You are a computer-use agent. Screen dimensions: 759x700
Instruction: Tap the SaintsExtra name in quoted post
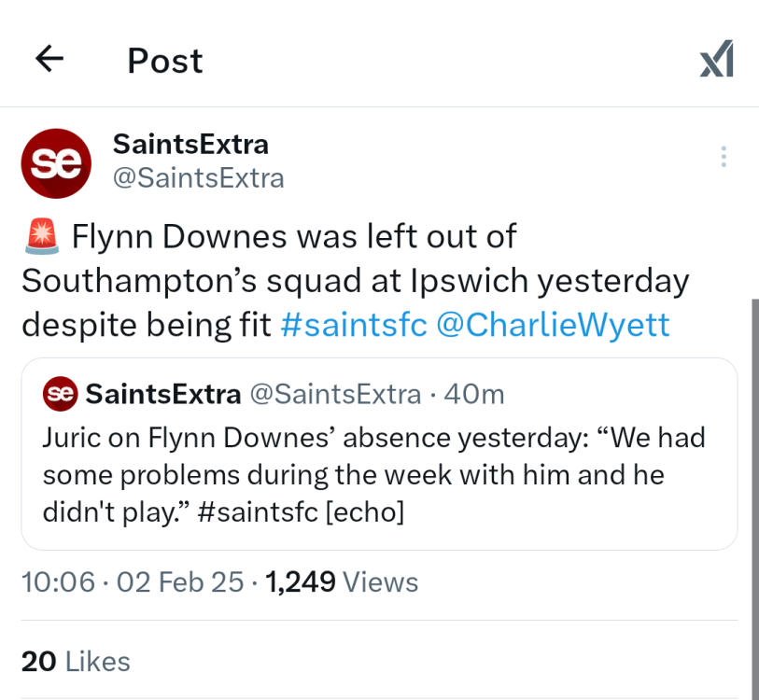click(163, 394)
